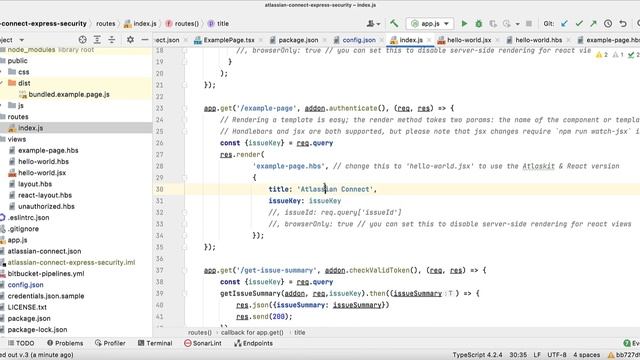Commit changes with Git checkmark
Image resolution: width=640 pixels, height=360 pixels.
[x=579, y=24]
